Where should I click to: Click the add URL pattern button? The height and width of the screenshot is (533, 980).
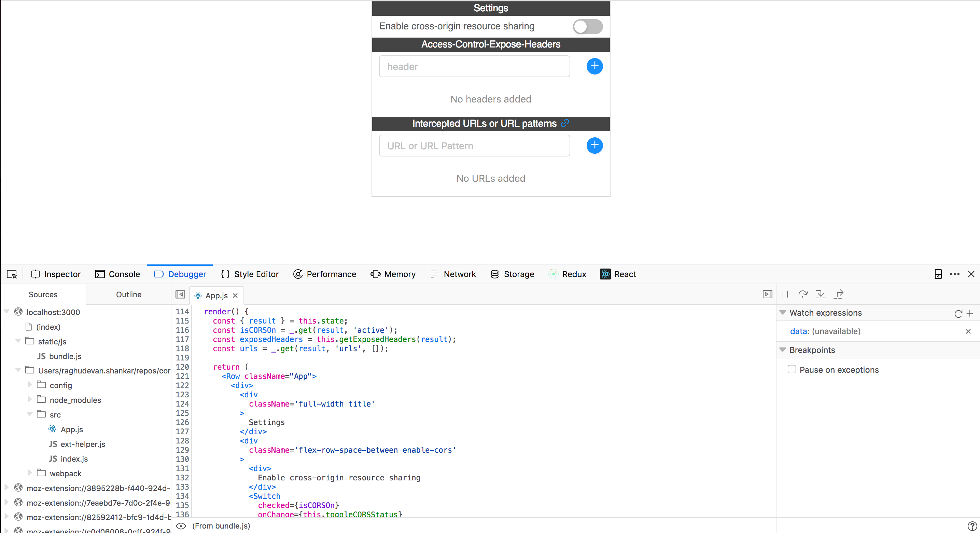pyautogui.click(x=594, y=145)
